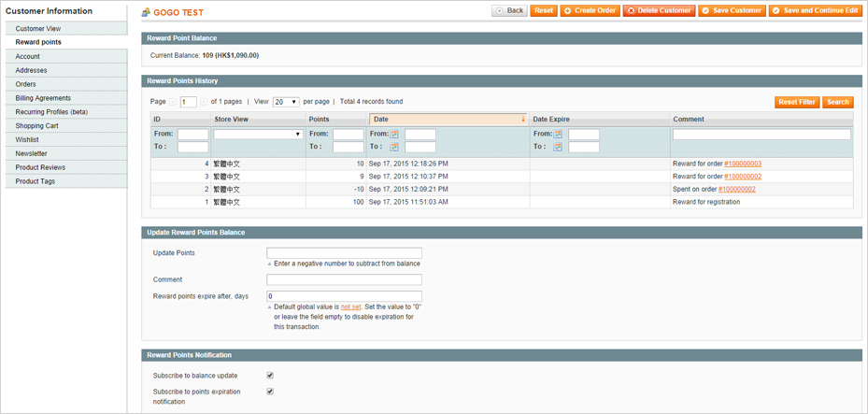Open the Date From calendar picker
Viewport: 868px width, 414px height.
(x=394, y=135)
